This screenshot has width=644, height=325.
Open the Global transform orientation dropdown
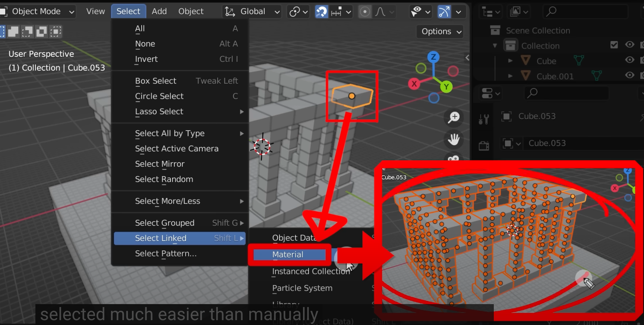coord(252,12)
